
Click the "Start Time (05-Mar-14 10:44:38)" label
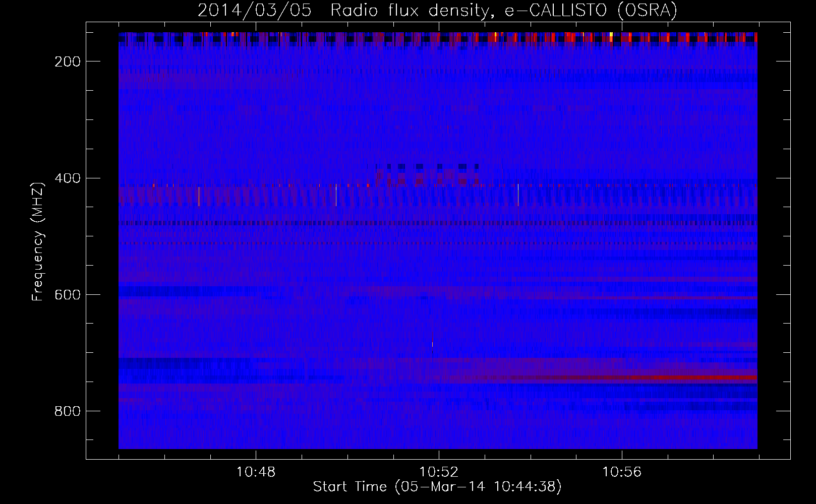[437, 487]
